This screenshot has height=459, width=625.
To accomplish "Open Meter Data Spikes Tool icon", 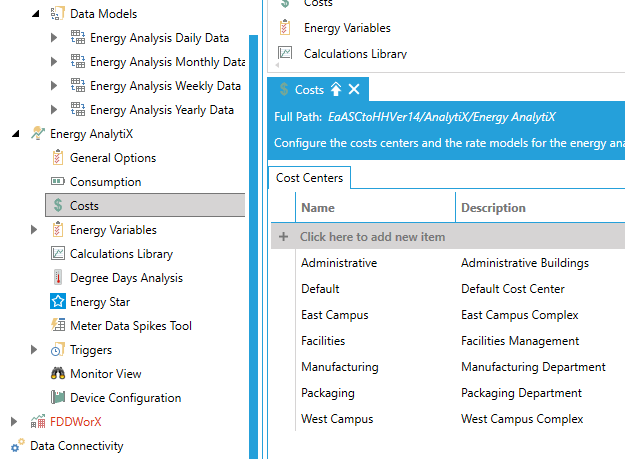I will pos(58,326).
